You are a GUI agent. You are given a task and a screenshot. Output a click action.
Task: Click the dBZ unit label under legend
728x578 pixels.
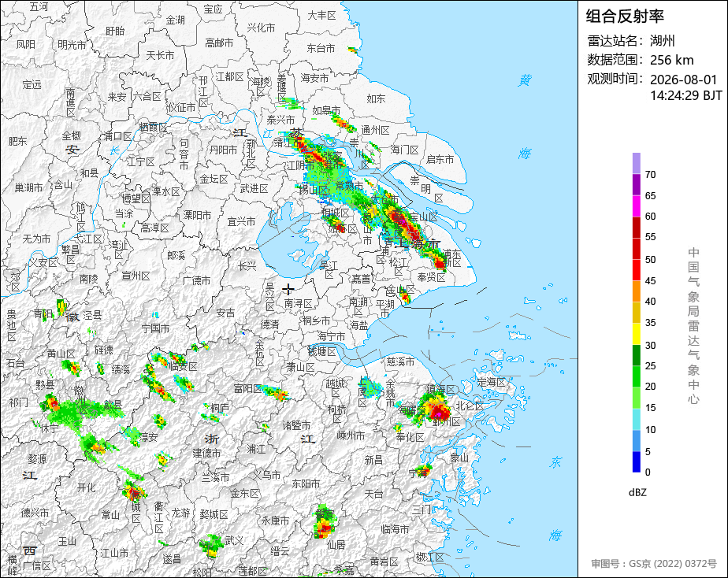(x=637, y=493)
